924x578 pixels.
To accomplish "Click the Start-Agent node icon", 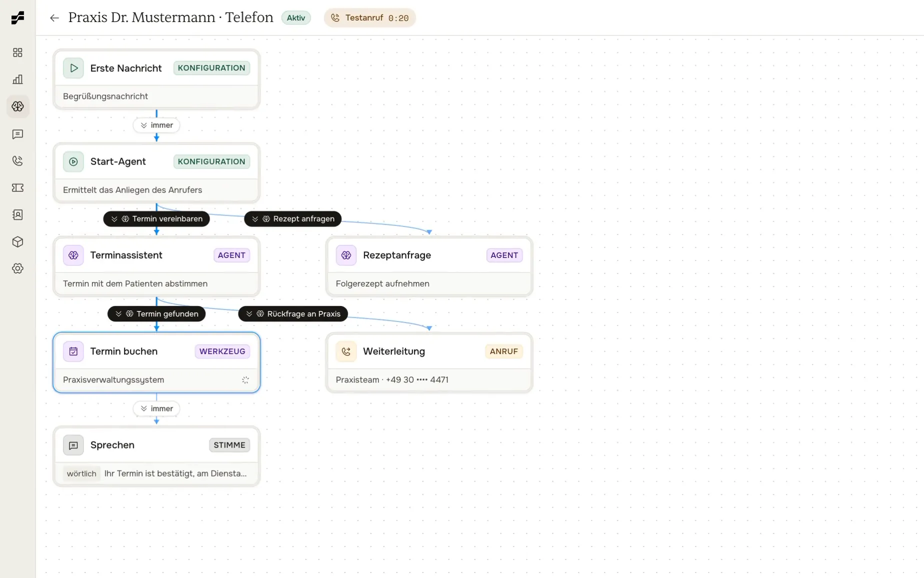I will (x=73, y=161).
